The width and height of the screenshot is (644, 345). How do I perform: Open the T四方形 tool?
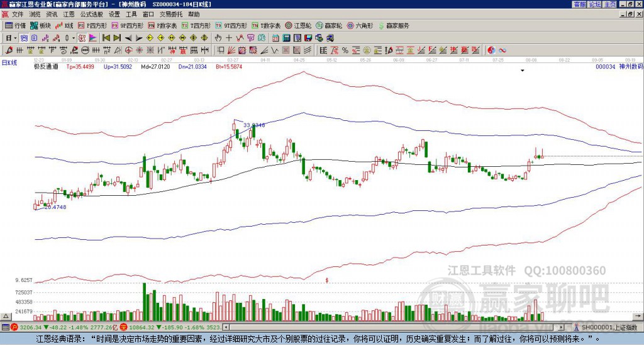[196, 25]
